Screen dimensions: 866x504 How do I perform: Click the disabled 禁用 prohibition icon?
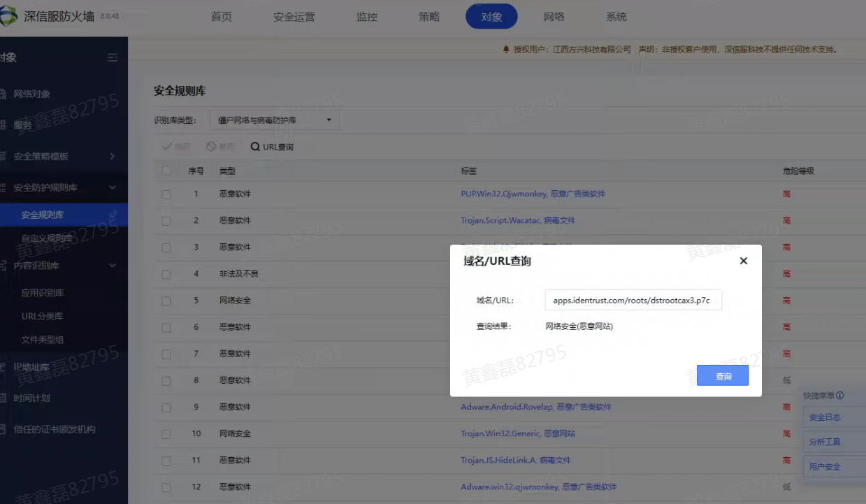211,147
